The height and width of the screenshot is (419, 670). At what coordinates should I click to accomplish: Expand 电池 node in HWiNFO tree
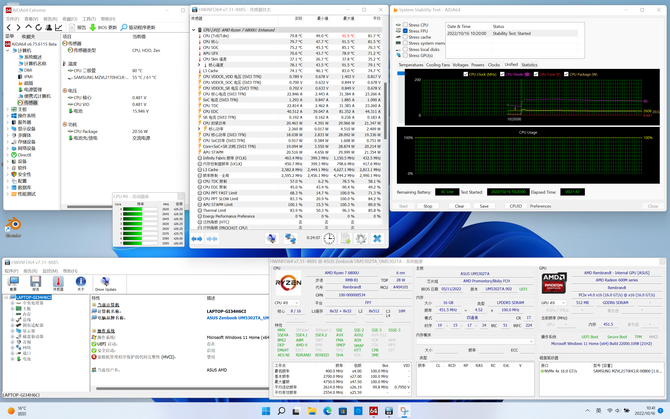pos(12,359)
